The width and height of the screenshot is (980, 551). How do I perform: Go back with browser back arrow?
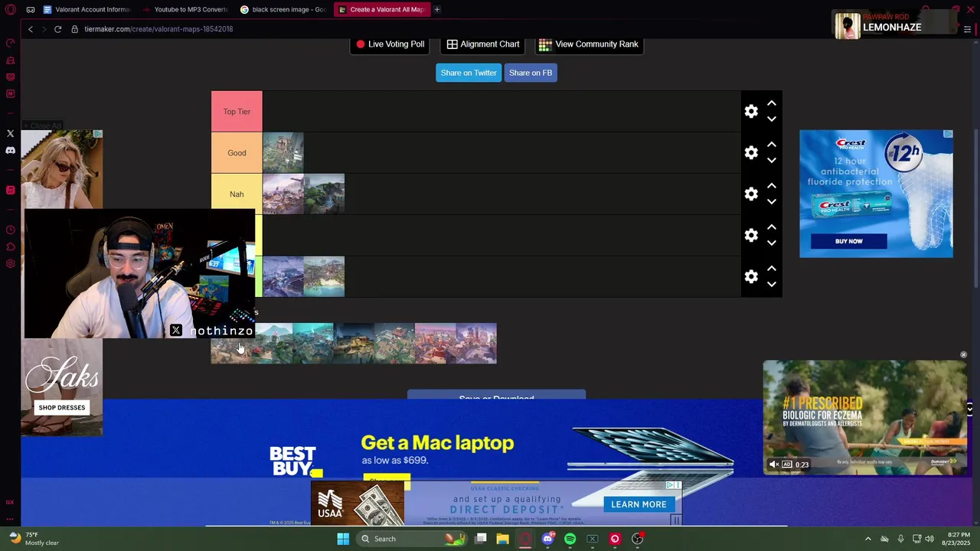(x=31, y=29)
